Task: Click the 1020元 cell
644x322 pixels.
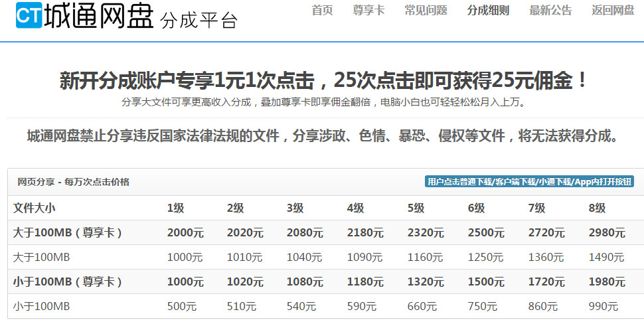Action: pyautogui.click(x=245, y=282)
